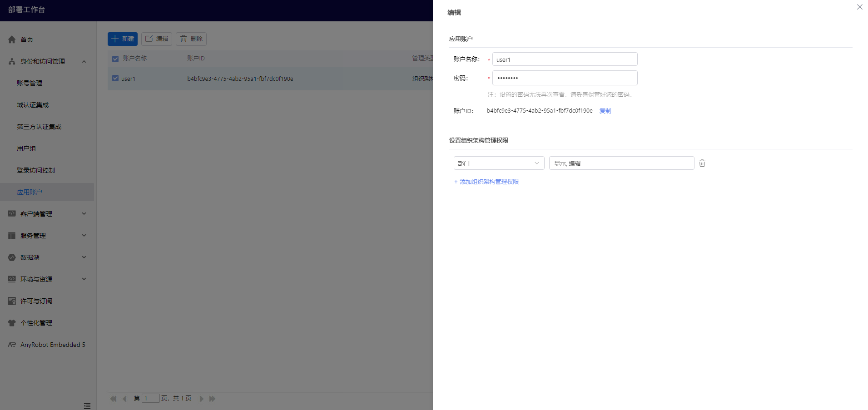Click the 服务管理 sidebar icon
This screenshot has width=868, height=410.
tap(12, 236)
